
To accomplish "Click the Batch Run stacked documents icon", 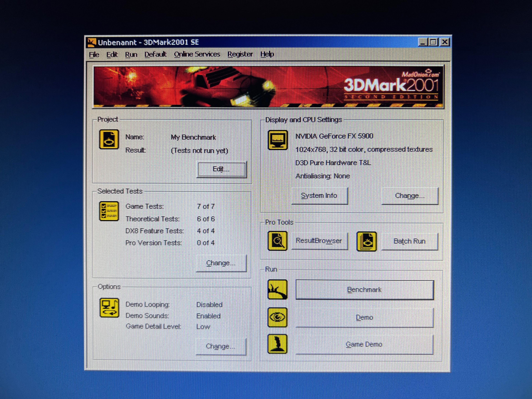I will point(367,241).
